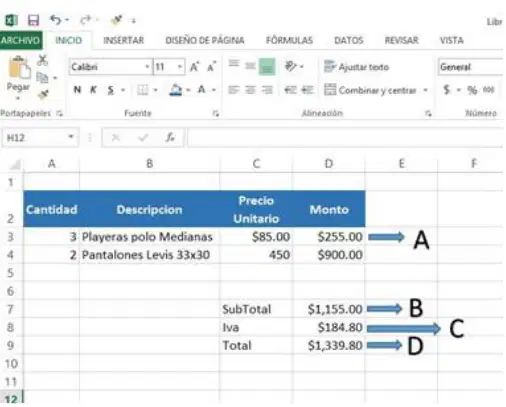Image resolution: width=506 pixels, height=407 pixels.
Task: Click the fill color paint bucket
Action: (x=176, y=90)
